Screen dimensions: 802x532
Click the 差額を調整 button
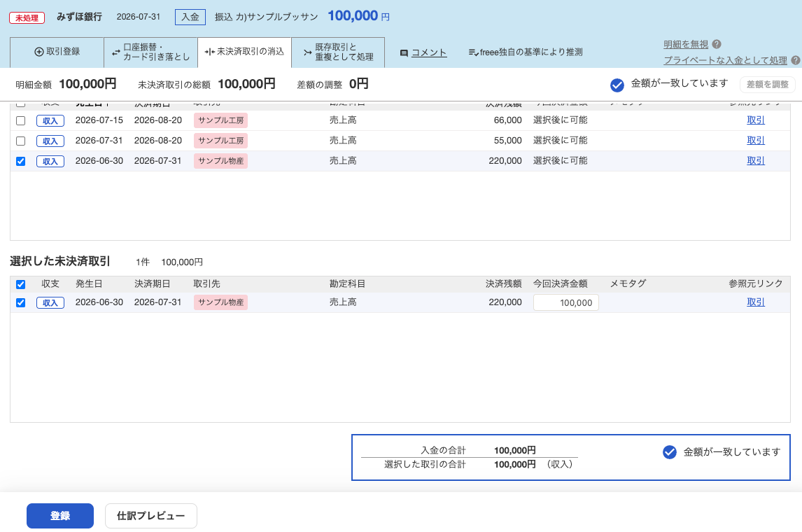coord(767,85)
